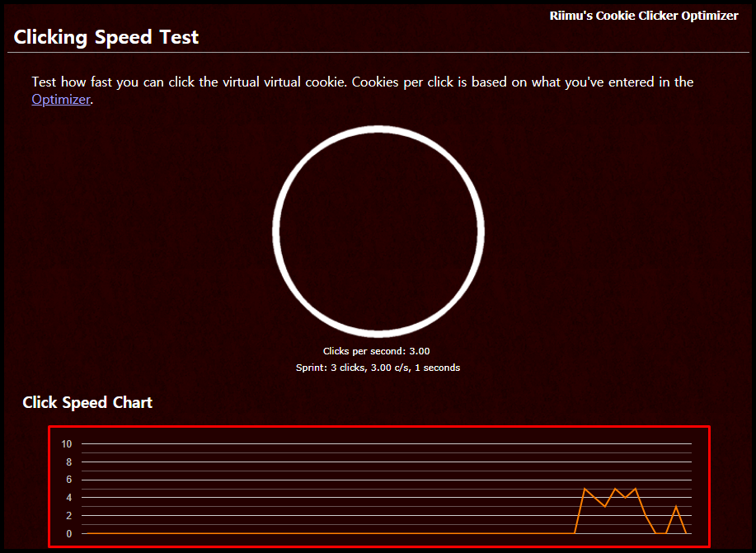
Task: Click the 4 label on the chart axis
Action: tap(68, 497)
